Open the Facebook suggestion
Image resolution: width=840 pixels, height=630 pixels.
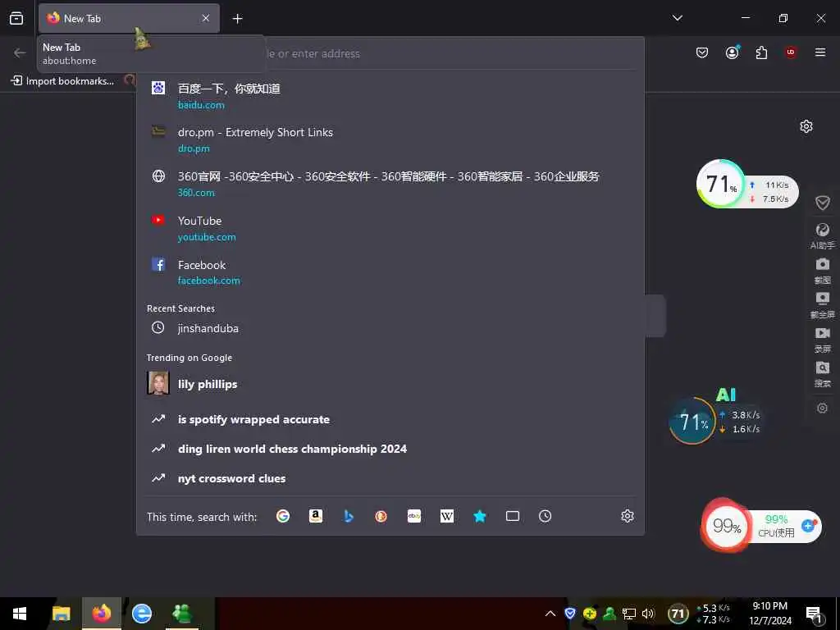[390, 272]
